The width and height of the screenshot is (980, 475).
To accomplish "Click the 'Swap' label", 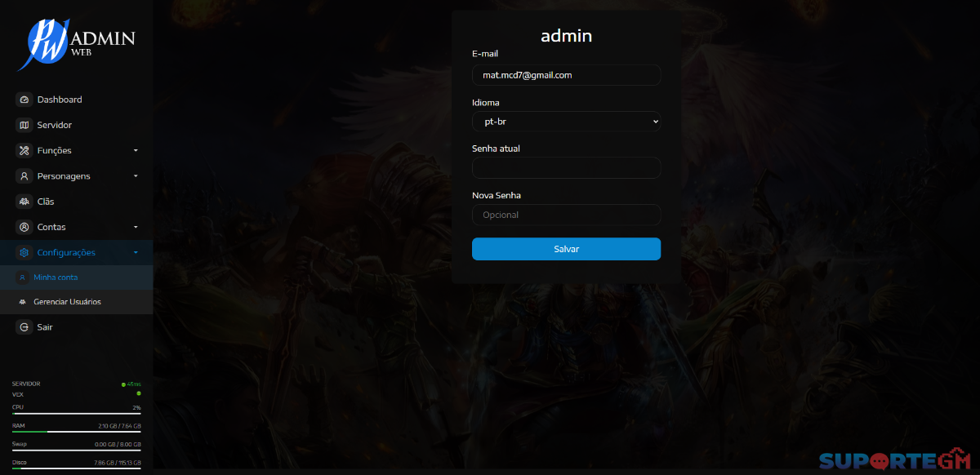I will (20, 444).
